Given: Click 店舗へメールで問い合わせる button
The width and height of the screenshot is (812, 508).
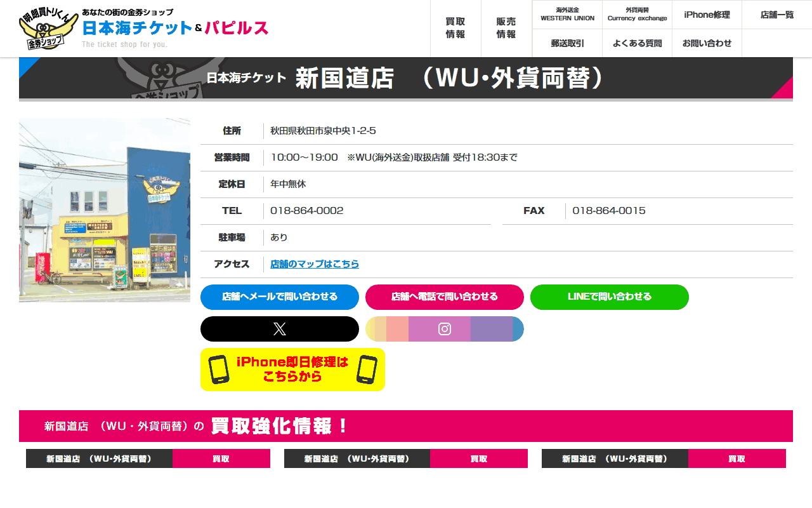Looking at the screenshot, I should tap(280, 297).
